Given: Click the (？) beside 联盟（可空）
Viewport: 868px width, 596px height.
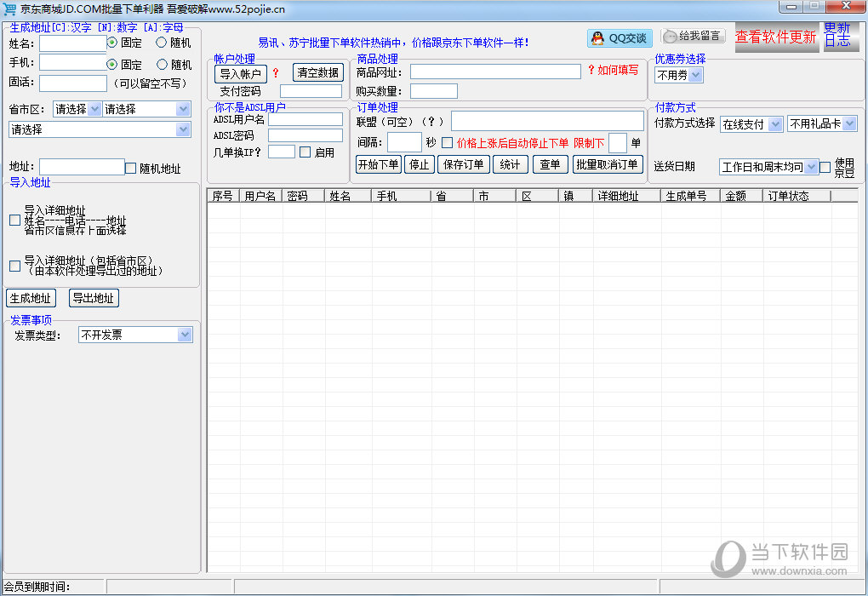Looking at the screenshot, I should (431, 121).
